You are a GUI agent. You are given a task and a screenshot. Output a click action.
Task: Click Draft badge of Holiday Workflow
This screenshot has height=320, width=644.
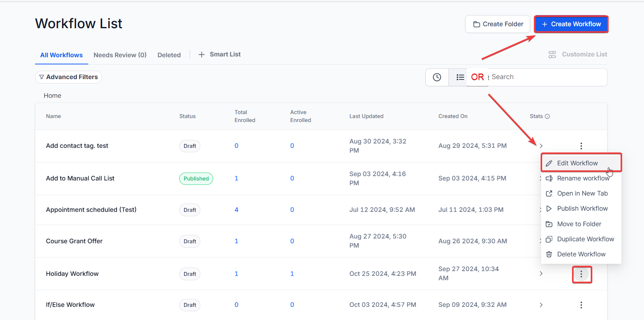coord(190,274)
